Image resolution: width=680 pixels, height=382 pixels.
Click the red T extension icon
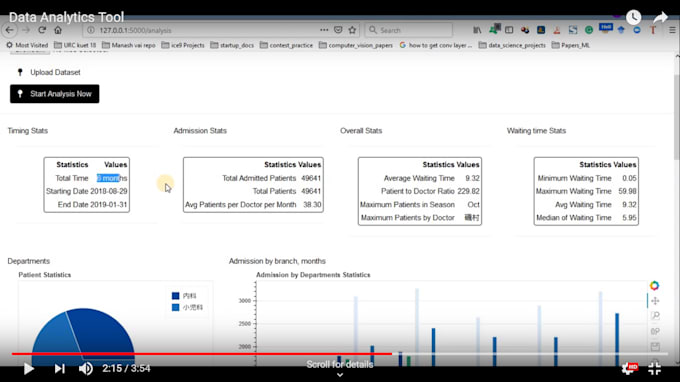click(x=653, y=30)
